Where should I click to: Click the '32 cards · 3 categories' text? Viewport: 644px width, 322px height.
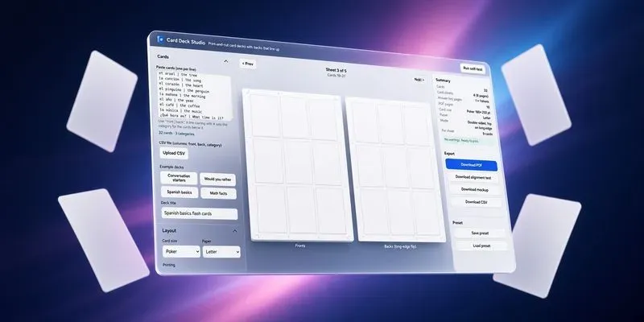176,134
